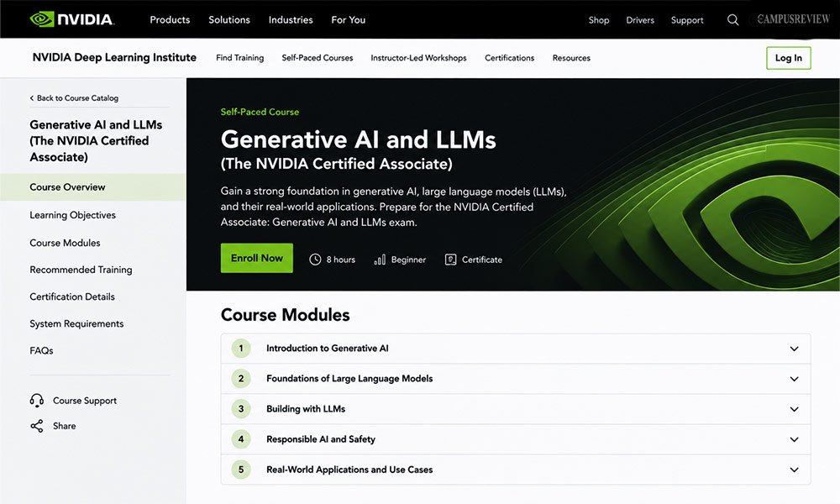840x504 pixels.
Task: Click the Certificate label text
Action: click(482, 260)
